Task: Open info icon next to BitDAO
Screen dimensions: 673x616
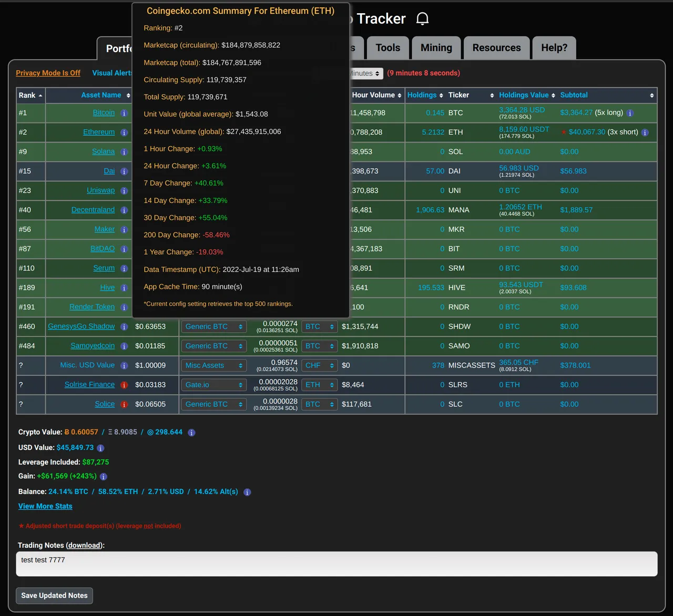Action: pos(124,249)
